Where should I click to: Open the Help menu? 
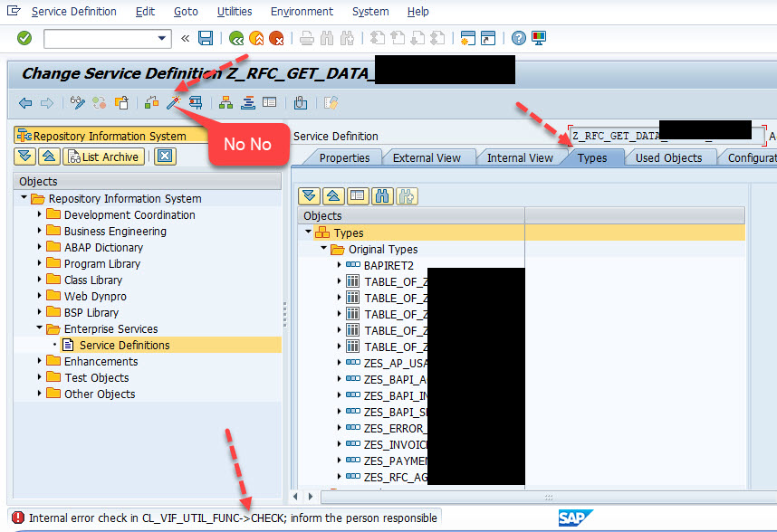pos(417,12)
